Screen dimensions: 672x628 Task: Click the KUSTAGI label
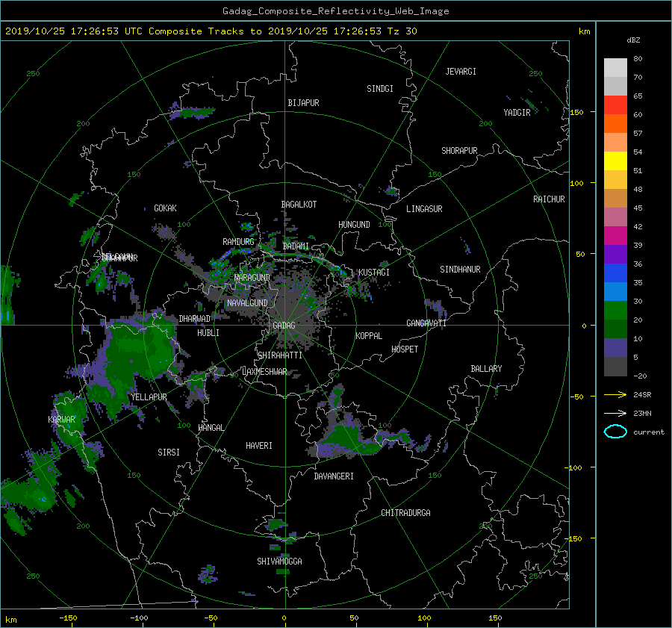374,273
